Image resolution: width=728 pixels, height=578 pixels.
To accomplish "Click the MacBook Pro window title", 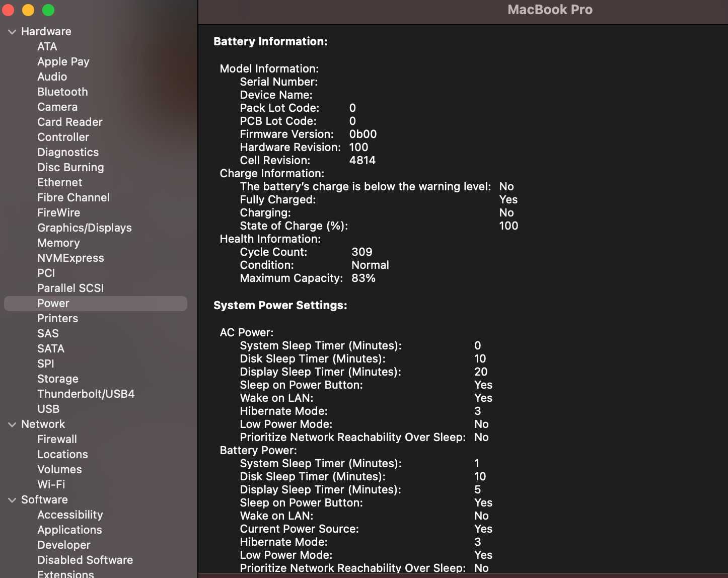I will tap(550, 10).
